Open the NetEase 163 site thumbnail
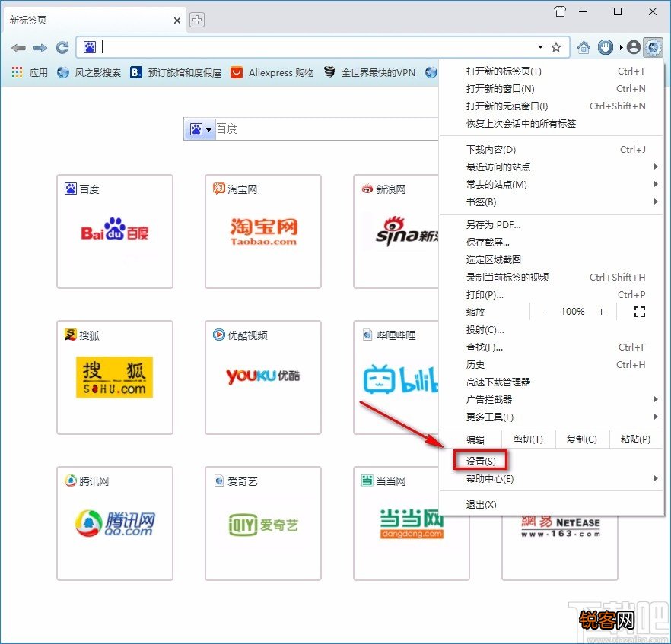This screenshot has width=671, height=644. tap(560, 547)
